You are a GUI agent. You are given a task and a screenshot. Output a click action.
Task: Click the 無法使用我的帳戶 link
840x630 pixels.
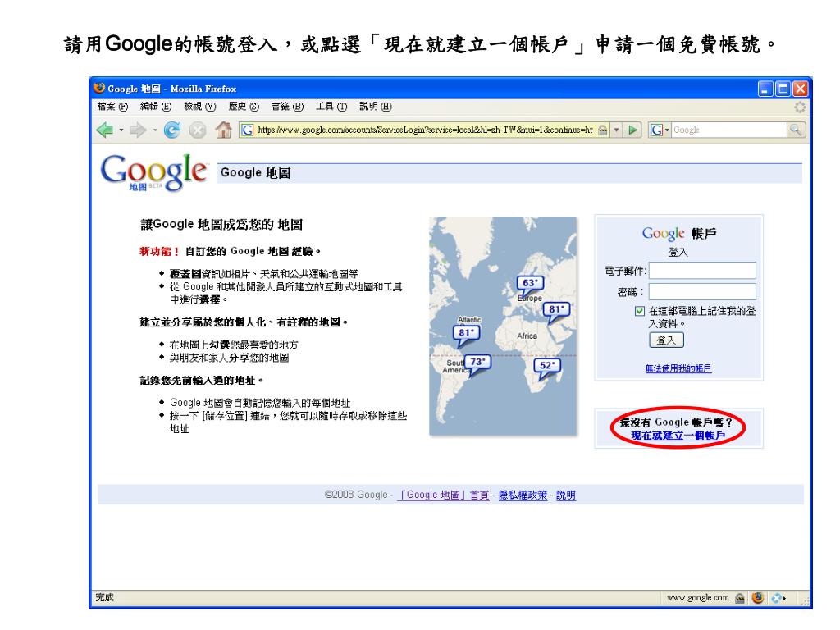pos(678,368)
